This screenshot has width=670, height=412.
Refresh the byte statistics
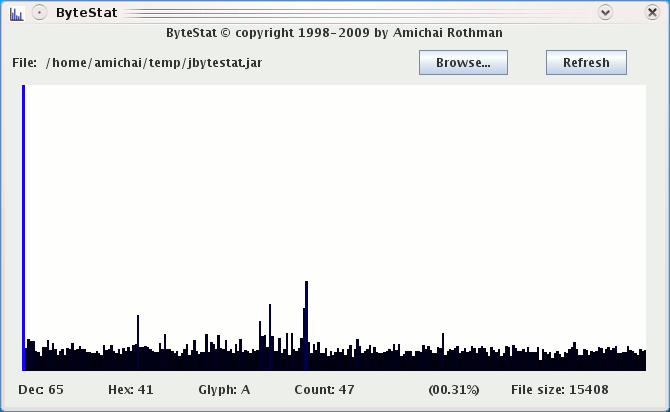[586, 62]
